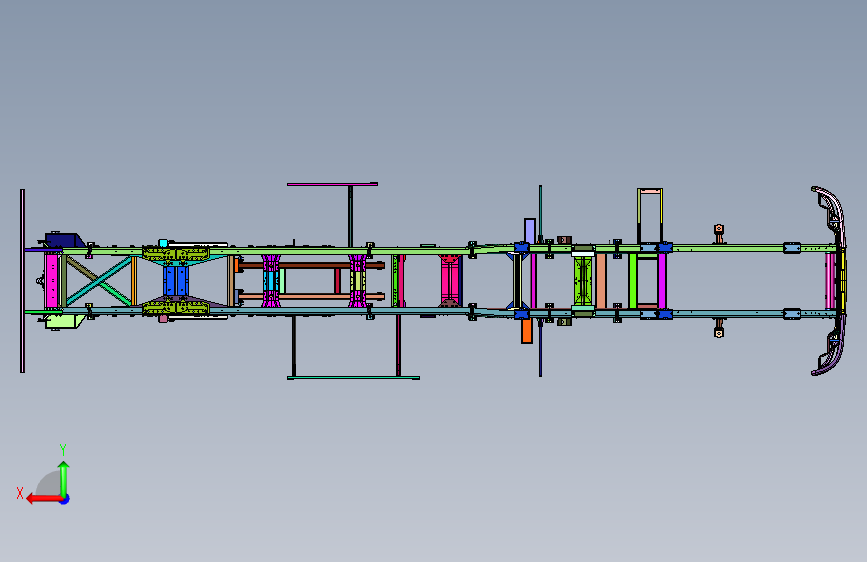Select the orange block below the frame rail
Image resolution: width=867 pixels, height=562 pixels.
526,331
